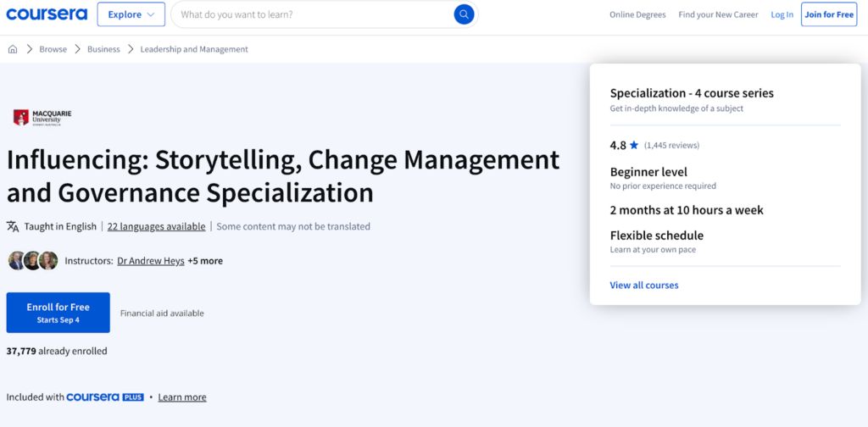
Task: Click the Coursera logo in header
Action: pyautogui.click(x=47, y=14)
